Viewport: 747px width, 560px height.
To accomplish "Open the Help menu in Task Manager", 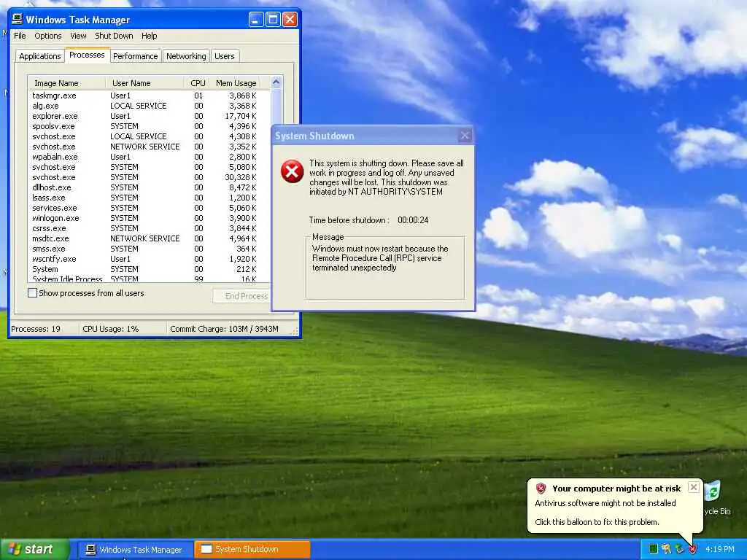I will tap(149, 36).
